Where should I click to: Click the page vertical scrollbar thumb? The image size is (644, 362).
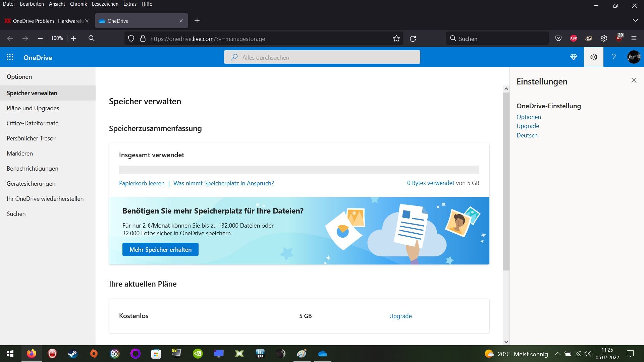(506, 181)
